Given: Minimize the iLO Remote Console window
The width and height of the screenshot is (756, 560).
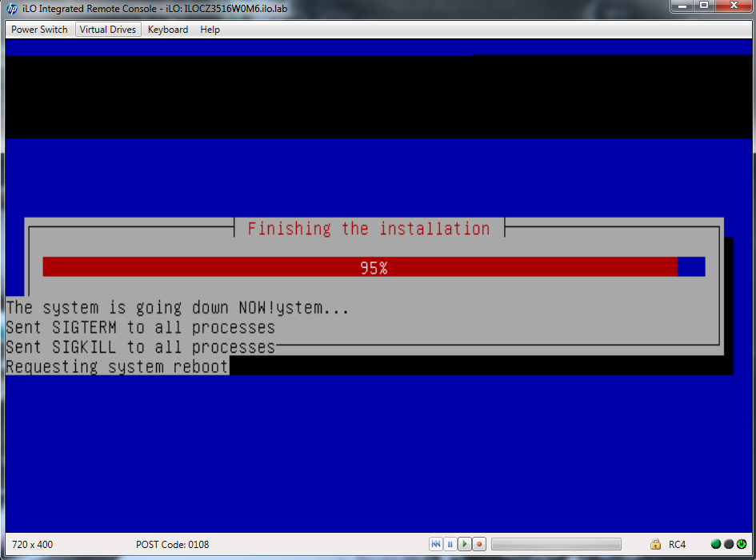Looking at the screenshot, I should (x=682, y=6).
